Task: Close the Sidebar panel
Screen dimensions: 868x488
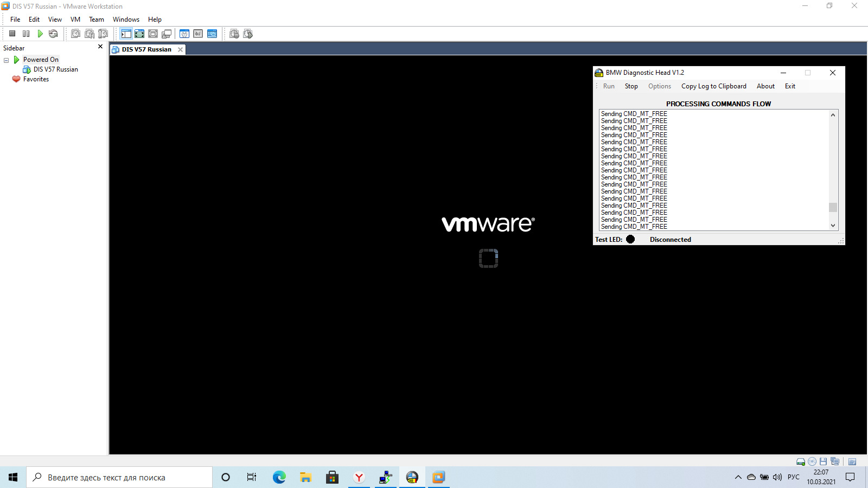Action: pos(100,47)
